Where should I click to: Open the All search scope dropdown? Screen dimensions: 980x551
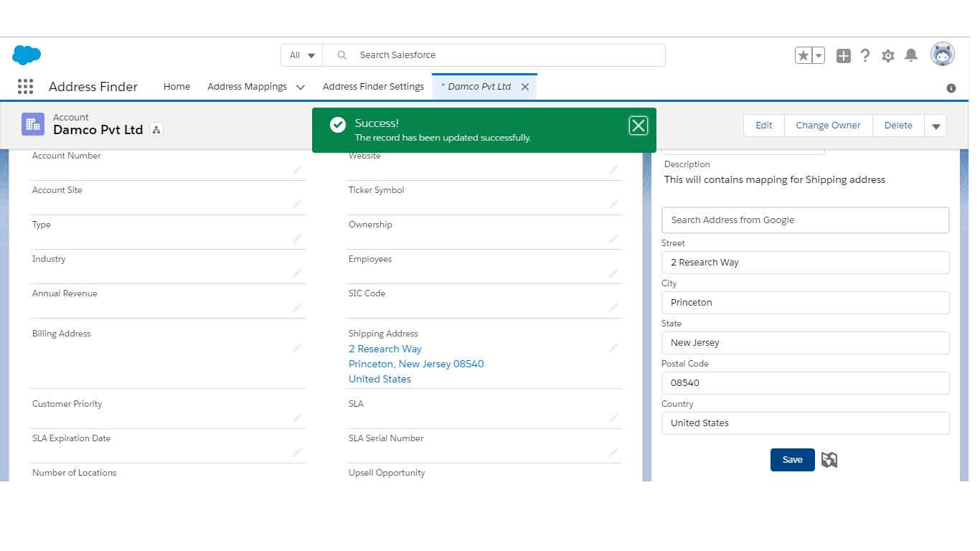tap(301, 55)
